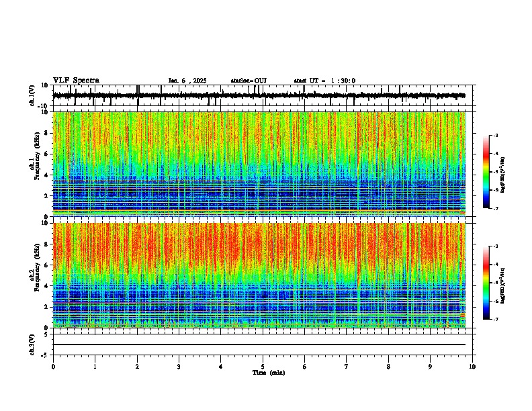Click the bottom time-axis tick label "10"
The width and height of the screenshot is (532, 411).
click(472, 367)
